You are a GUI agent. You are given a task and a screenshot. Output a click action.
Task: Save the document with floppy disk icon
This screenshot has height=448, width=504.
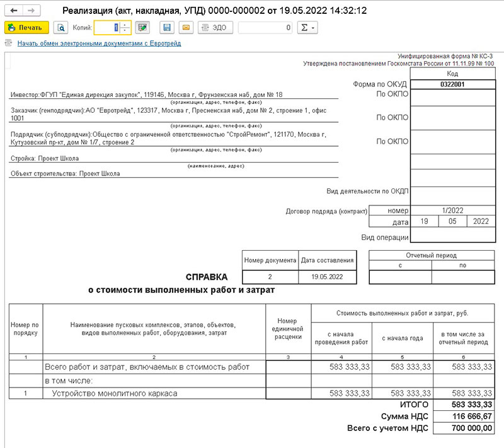click(166, 28)
